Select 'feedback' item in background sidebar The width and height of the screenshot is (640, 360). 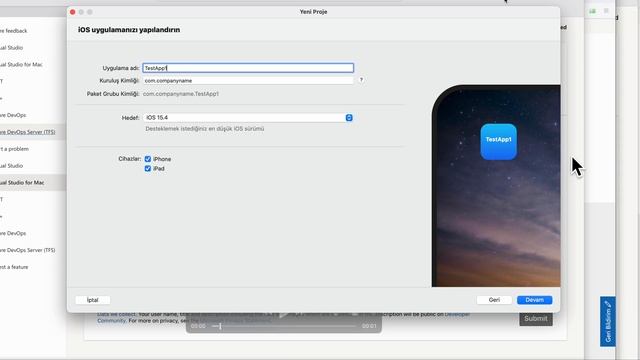(13, 31)
